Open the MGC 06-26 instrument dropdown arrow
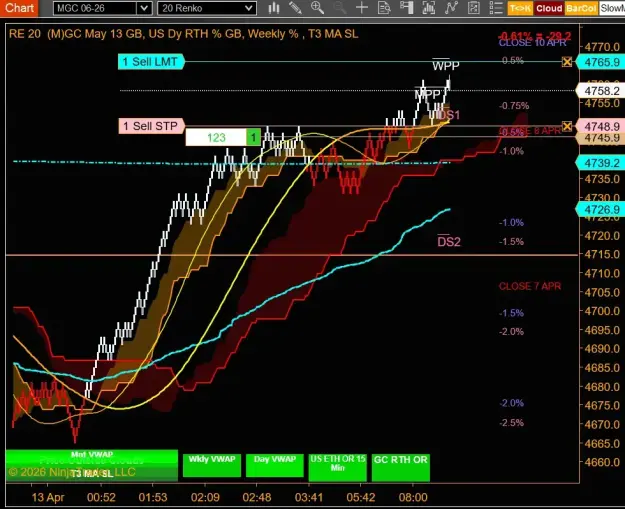Screen dimensions: 625x509 pyautogui.click(x=144, y=8)
